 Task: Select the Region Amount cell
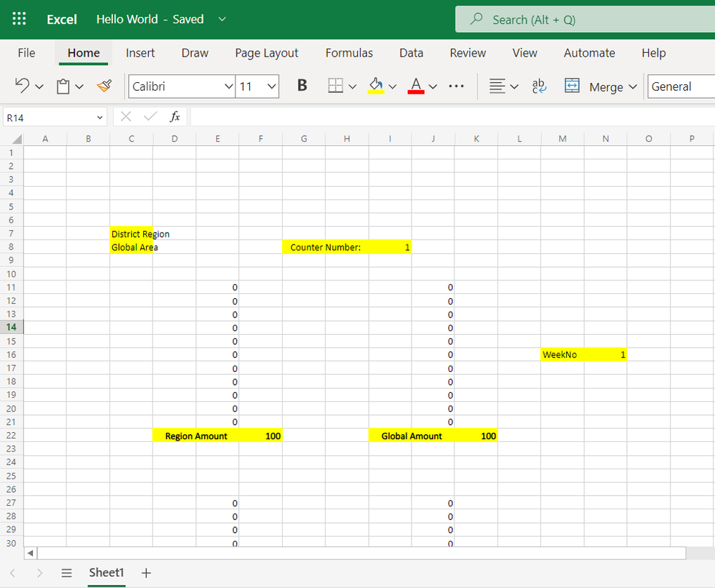coord(195,436)
